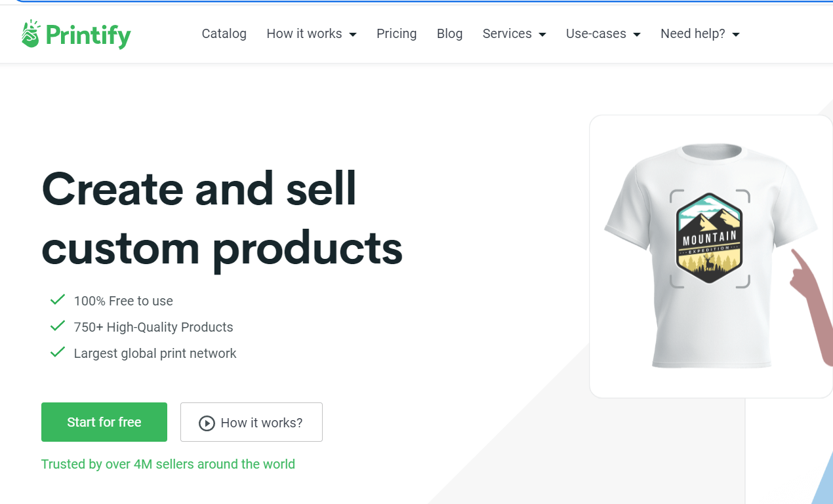Click the Mountain Expedition badge design
Viewport: 833px width, 504px height.
pos(709,238)
